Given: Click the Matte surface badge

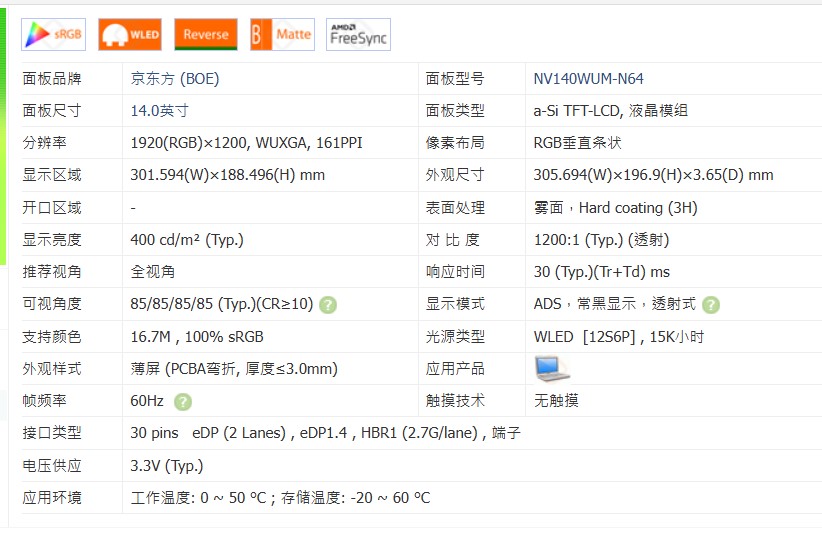Looking at the screenshot, I should click(x=282, y=34).
